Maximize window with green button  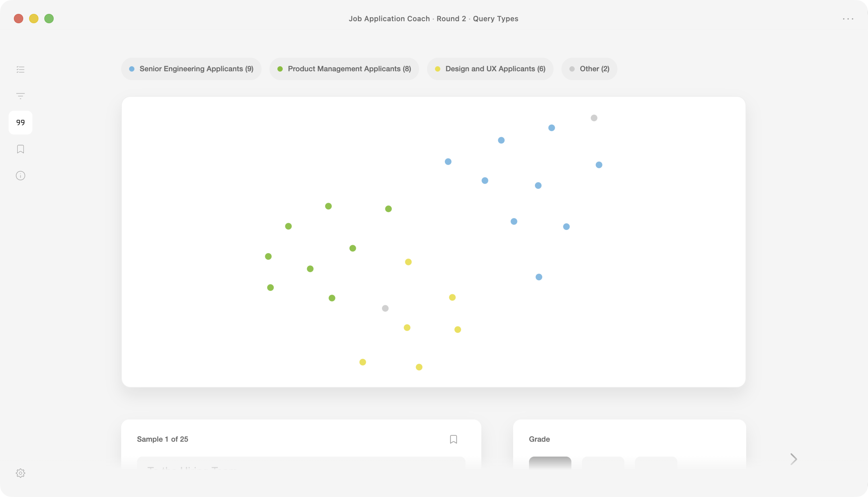49,18
